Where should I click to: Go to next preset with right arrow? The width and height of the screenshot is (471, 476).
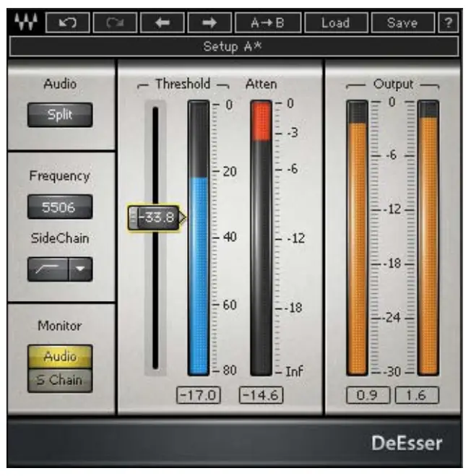(x=209, y=22)
